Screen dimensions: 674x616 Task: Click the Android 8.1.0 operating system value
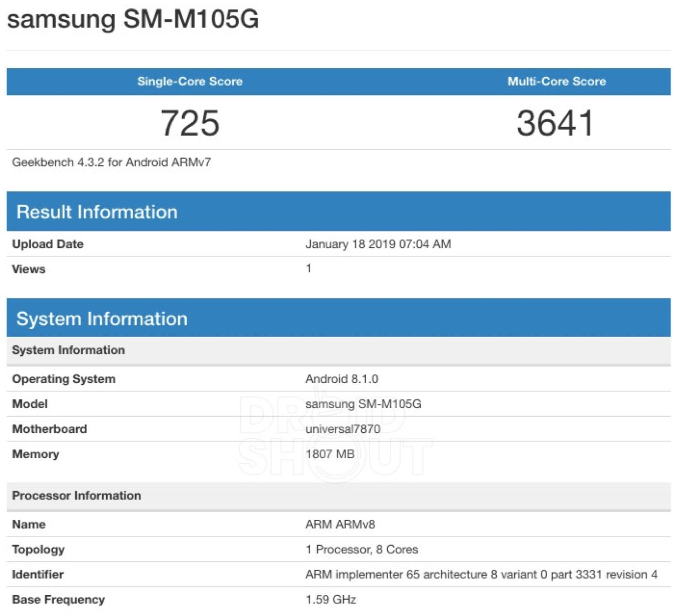[342, 379]
